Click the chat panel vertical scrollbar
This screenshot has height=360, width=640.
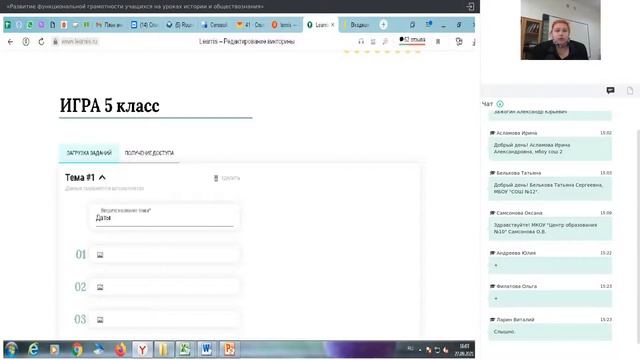click(638, 237)
